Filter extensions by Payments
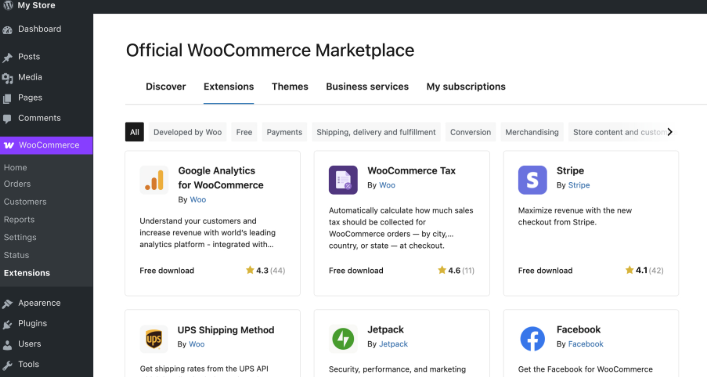The image size is (707, 377). click(x=284, y=132)
